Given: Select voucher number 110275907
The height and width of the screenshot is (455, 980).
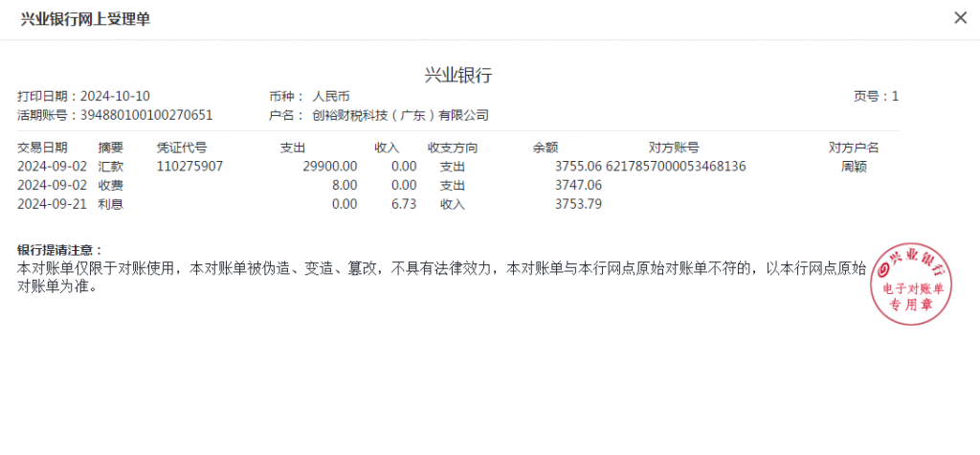Looking at the screenshot, I should pos(189,167).
